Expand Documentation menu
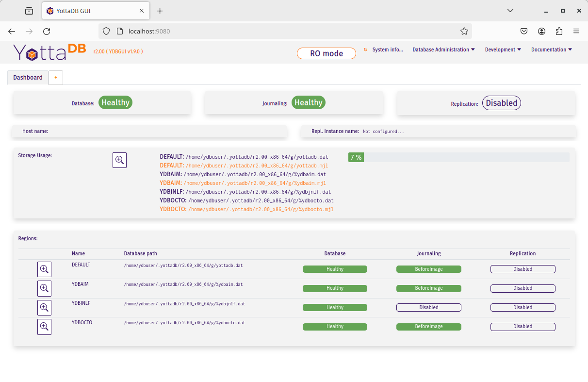 click(x=552, y=50)
